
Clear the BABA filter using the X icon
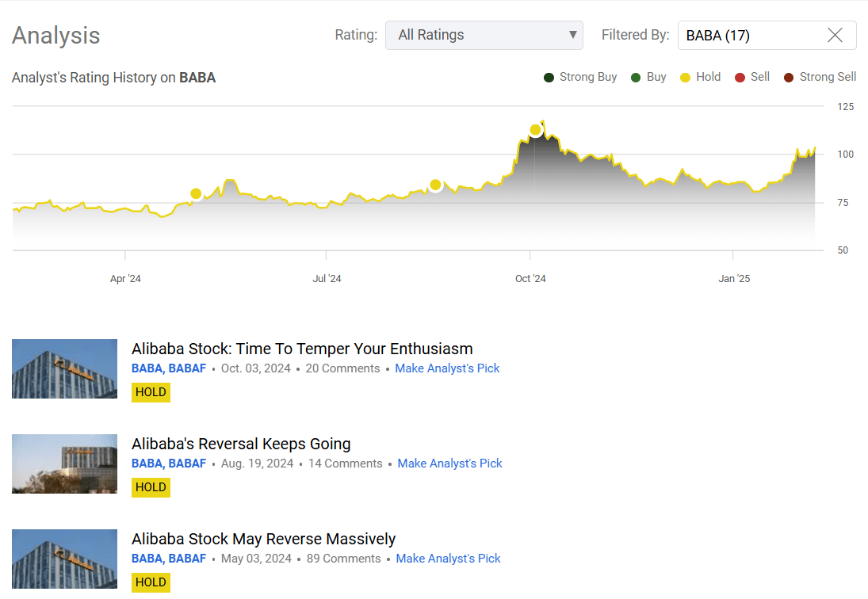835,35
